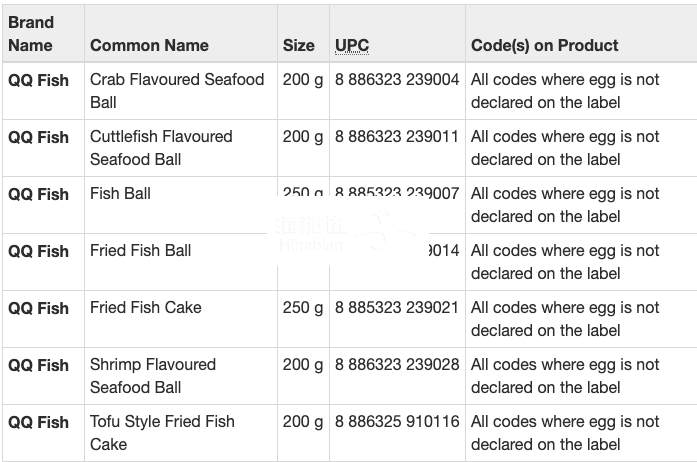
Task: Select the Brand Name column header
Action: pyautogui.click(x=31, y=34)
